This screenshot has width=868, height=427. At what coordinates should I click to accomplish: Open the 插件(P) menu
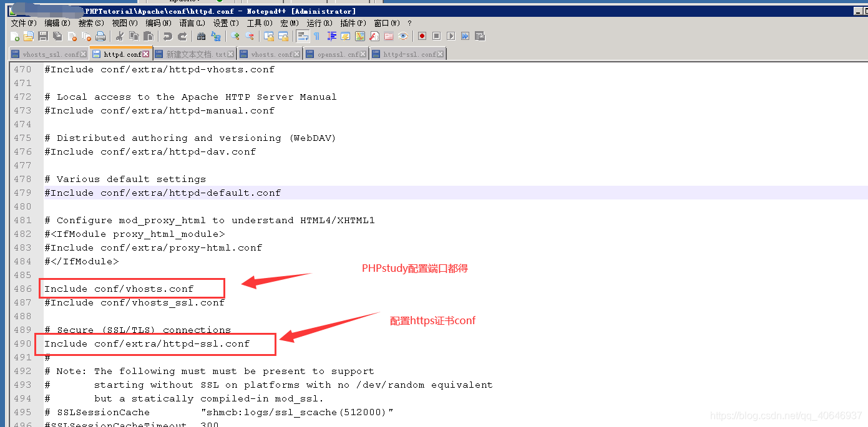[353, 23]
